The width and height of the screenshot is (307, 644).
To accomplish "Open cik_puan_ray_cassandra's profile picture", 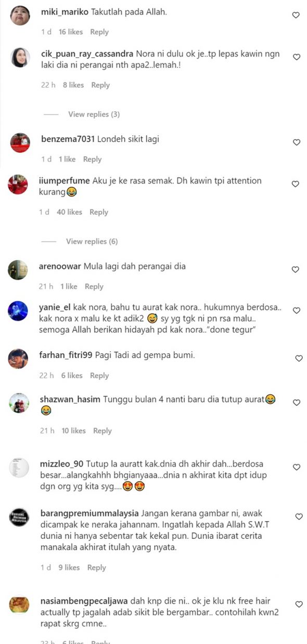I will coord(20,57).
